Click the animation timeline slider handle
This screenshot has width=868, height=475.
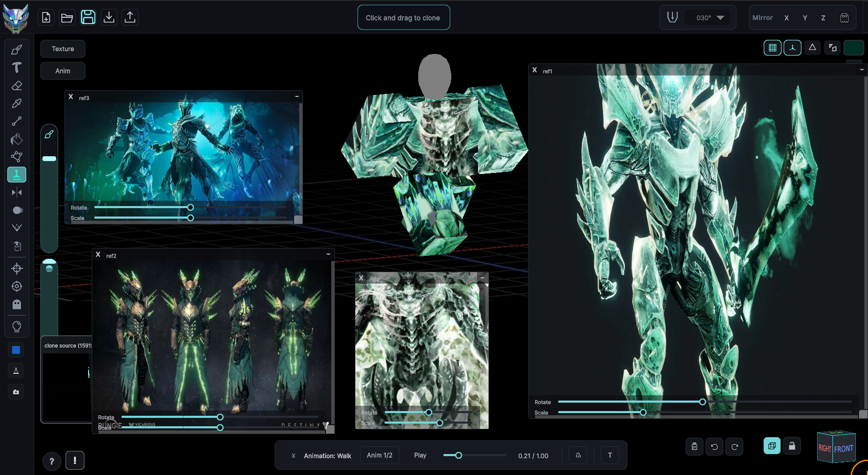pyautogui.click(x=459, y=455)
